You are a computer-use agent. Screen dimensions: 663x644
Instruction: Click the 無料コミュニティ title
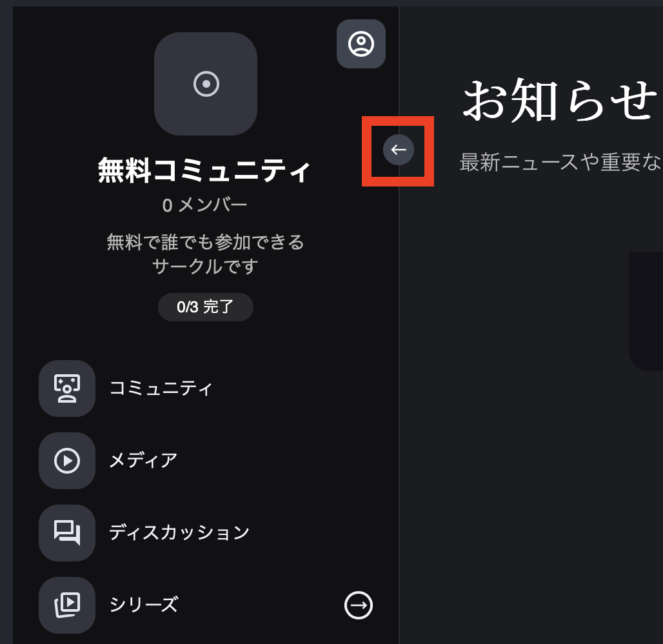(204, 170)
